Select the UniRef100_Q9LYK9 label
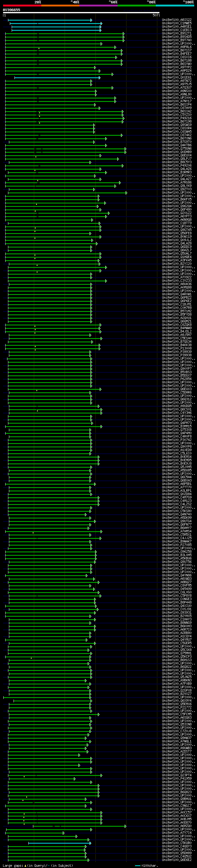The height and width of the screenshot is (868, 197). pyautogui.click(x=177, y=186)
